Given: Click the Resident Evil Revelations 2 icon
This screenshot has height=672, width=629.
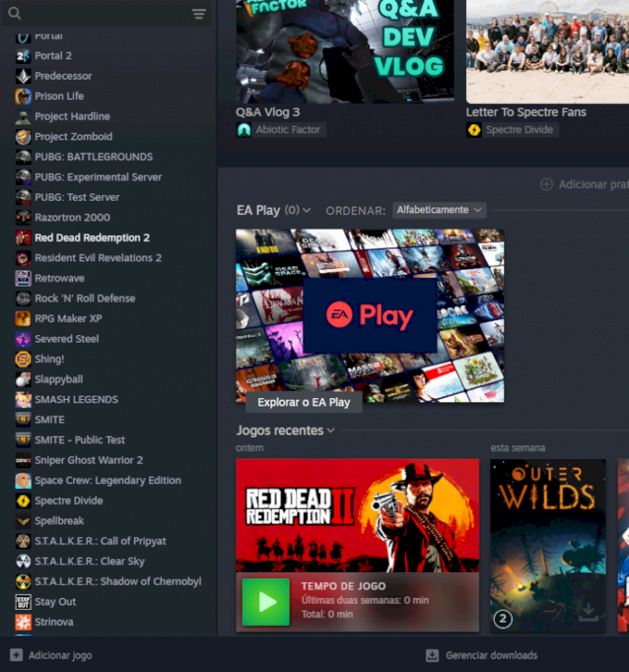Looking at the screenshot, I should coord(24,258).
